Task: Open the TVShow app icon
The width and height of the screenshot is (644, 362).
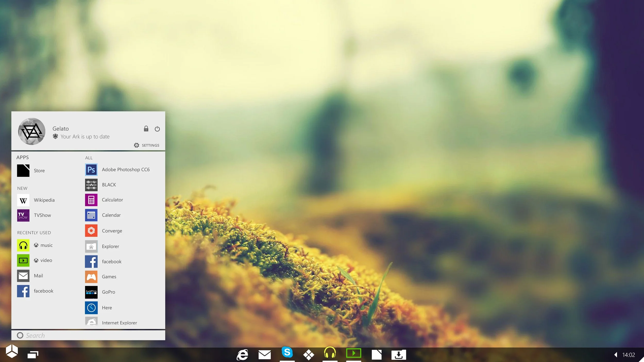Action: click(x=23, y=215)
